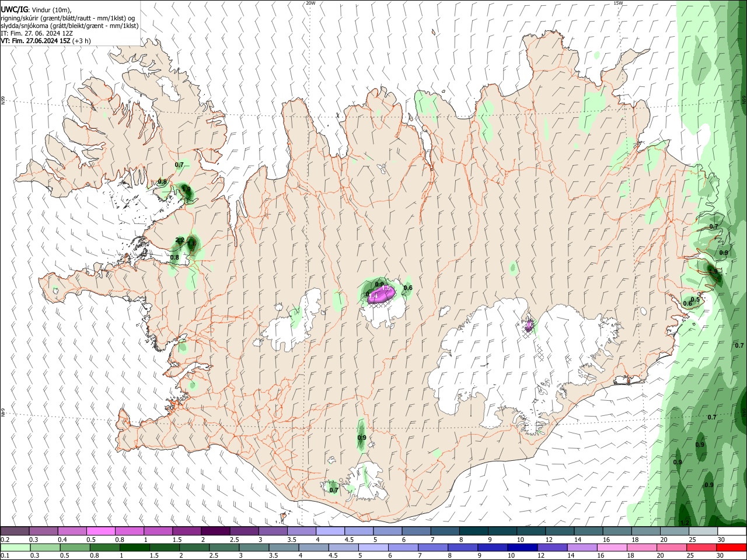Select the 'IT: Fim. 27. 06. 2024 12Z' line
Image resolution: width=747 pixels, height=560 pixels.
click(x=37, y=33)
